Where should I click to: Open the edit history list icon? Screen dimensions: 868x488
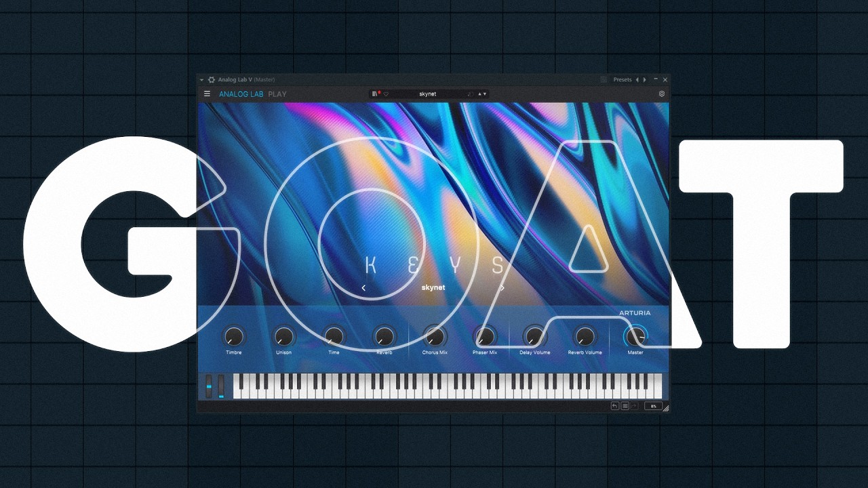point(625,406)
